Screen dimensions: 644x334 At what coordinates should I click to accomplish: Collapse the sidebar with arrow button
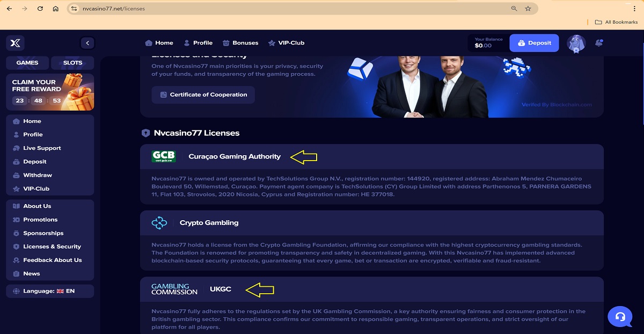pyautogui.click(x=87, y=43)
